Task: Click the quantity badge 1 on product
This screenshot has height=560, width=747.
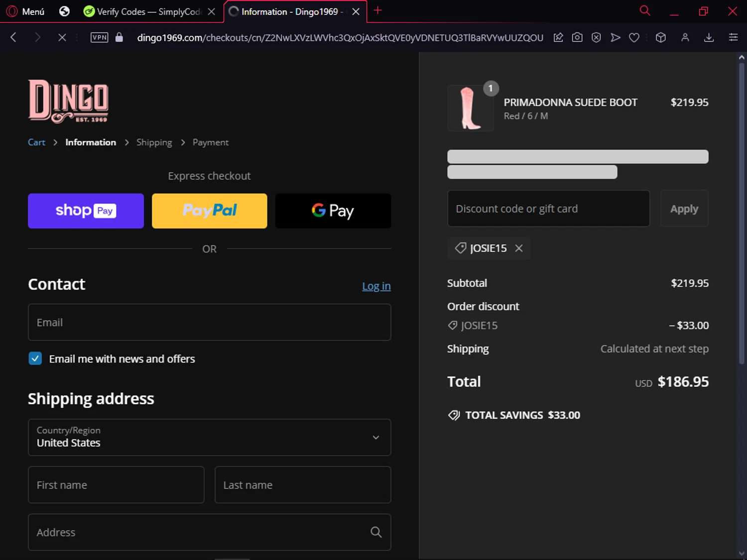Action: pyautogui.click(x=491, y=88)
